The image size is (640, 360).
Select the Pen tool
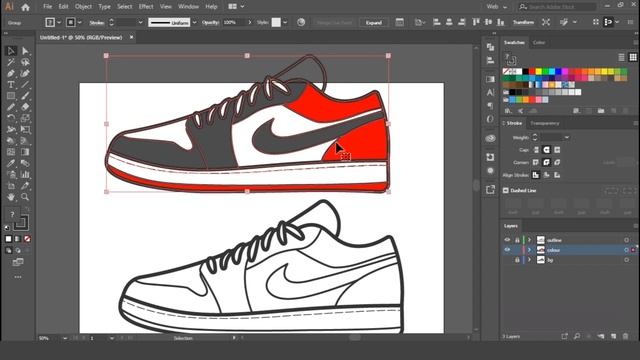[11, 73]
